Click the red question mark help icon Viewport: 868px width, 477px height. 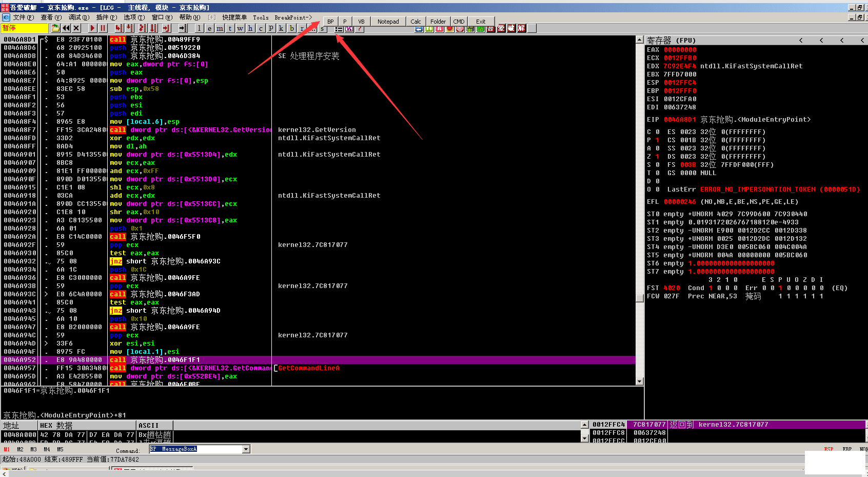[360, 29]
